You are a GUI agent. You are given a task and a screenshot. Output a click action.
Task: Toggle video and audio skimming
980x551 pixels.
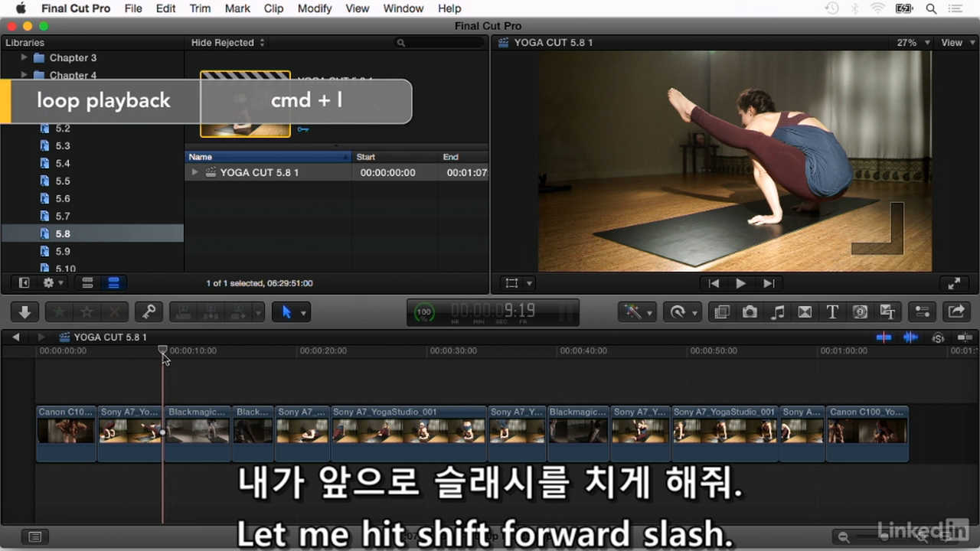(884, 337)
